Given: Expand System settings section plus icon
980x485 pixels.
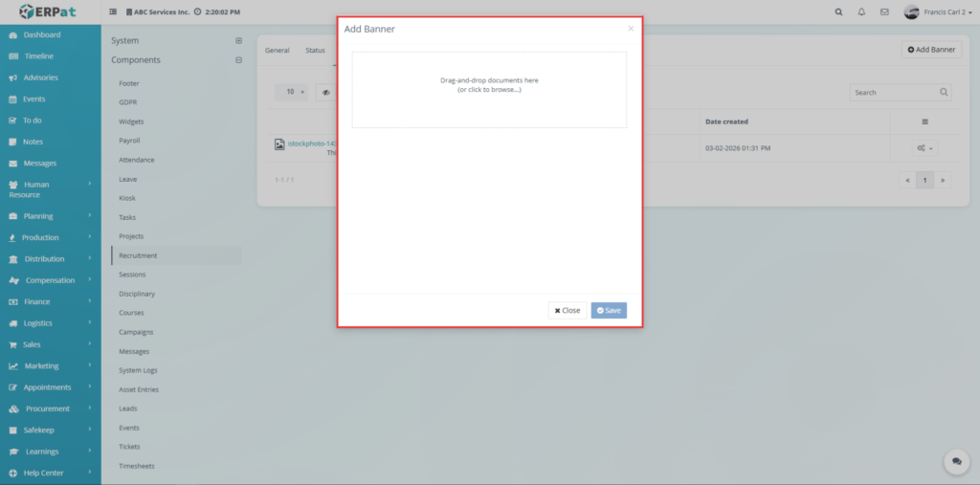Looking at the screenshot, I should tap(238, 40).
